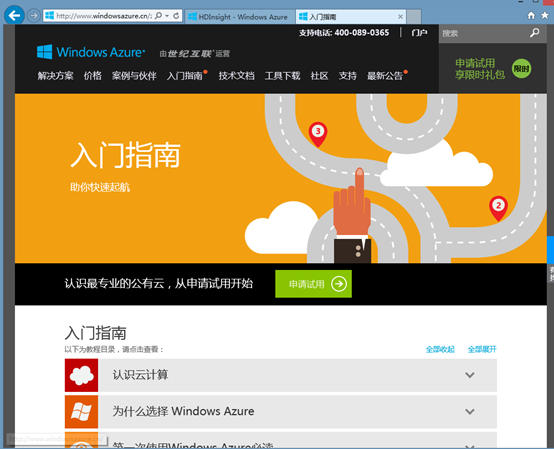Click the green 限时 badge
Image resolution: width=554 pixels, height=449 pixels.
point(521,69)
